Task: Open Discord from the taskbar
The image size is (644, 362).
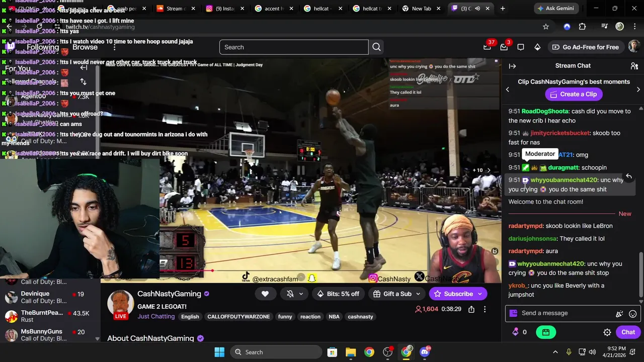Action: point(424,352)
